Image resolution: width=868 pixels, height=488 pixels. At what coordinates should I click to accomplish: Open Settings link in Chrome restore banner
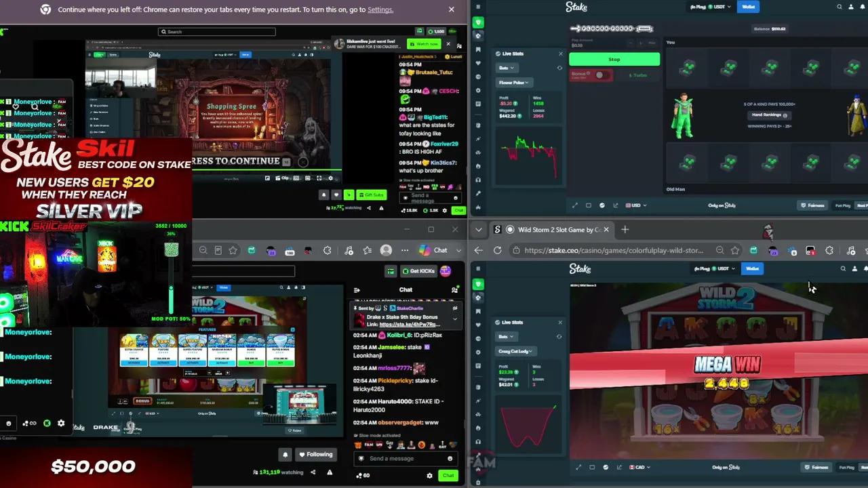380,9
